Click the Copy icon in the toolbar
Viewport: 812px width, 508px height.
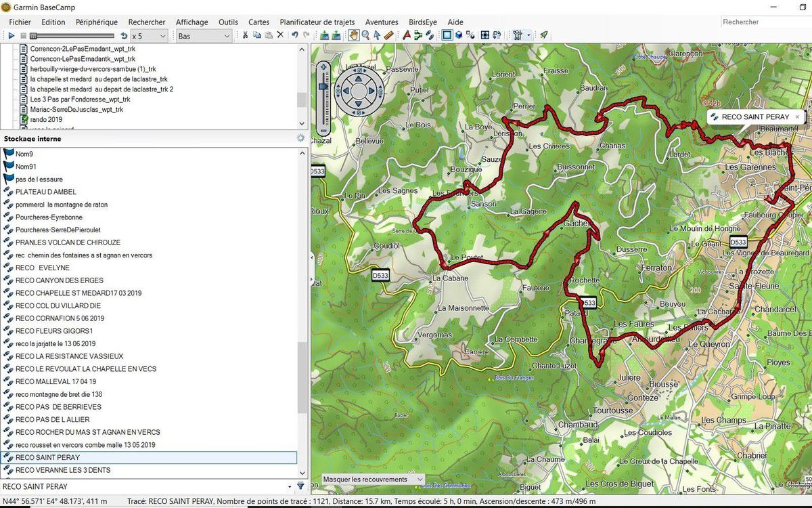tap(257, 35)
